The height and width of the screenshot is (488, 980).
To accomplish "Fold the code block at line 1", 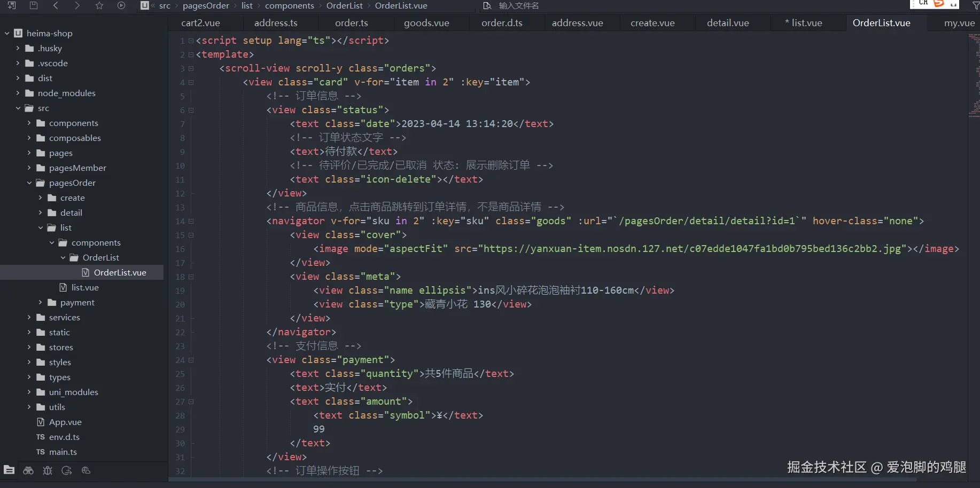I will [x=191, y=41].
